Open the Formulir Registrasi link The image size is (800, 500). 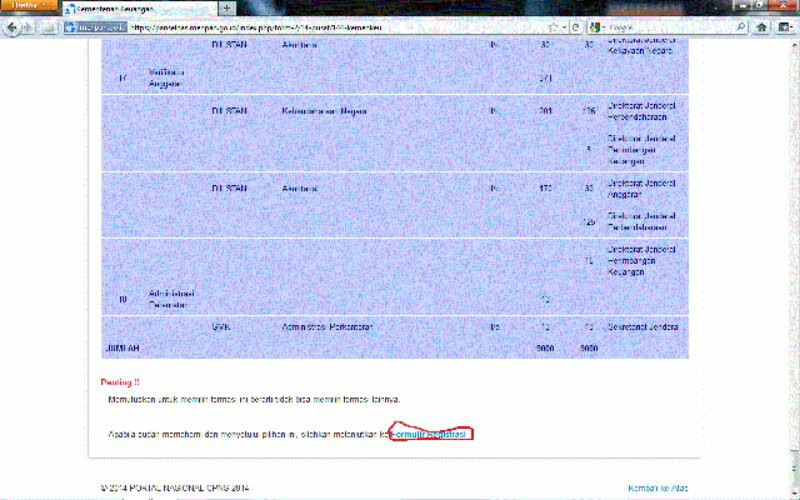pos(430,434)
